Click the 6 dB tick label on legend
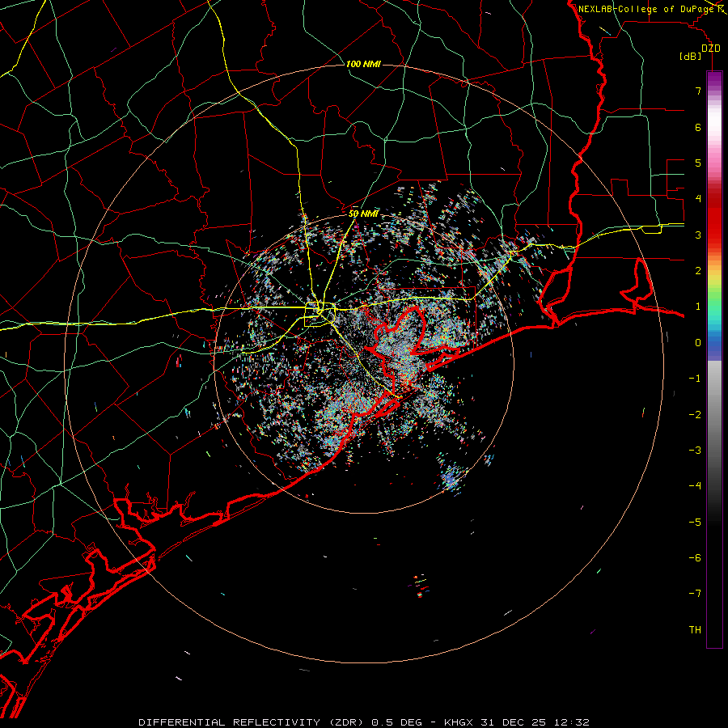Image resolution: width=728 pixels, height=728 pixels. coord(698,127)
